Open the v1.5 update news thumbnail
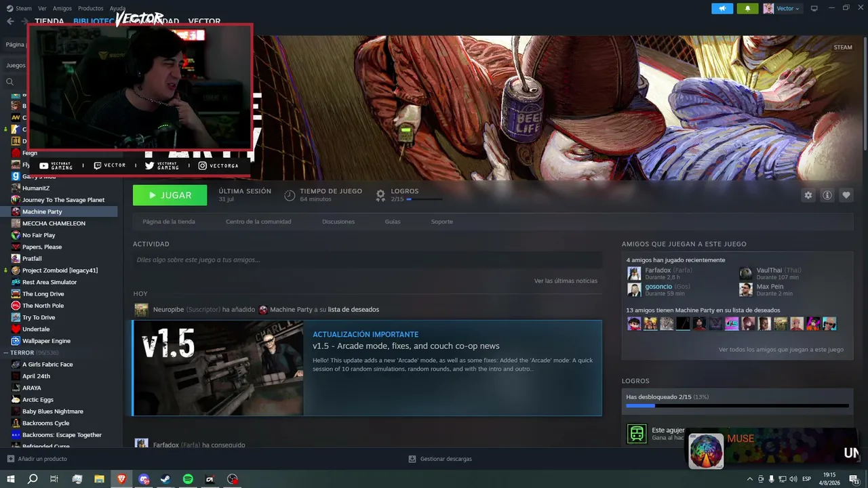The height and width of the screenshot is (488, 868). click(218, 368)
